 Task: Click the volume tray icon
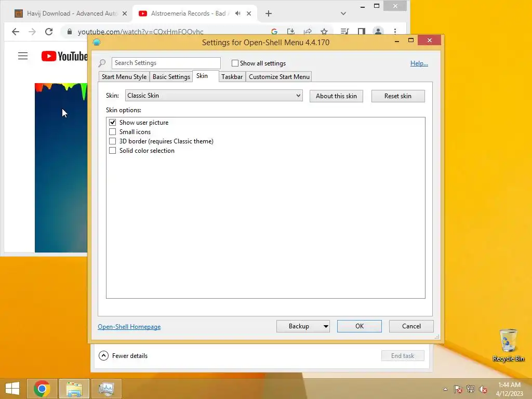[x=483, y=389]
